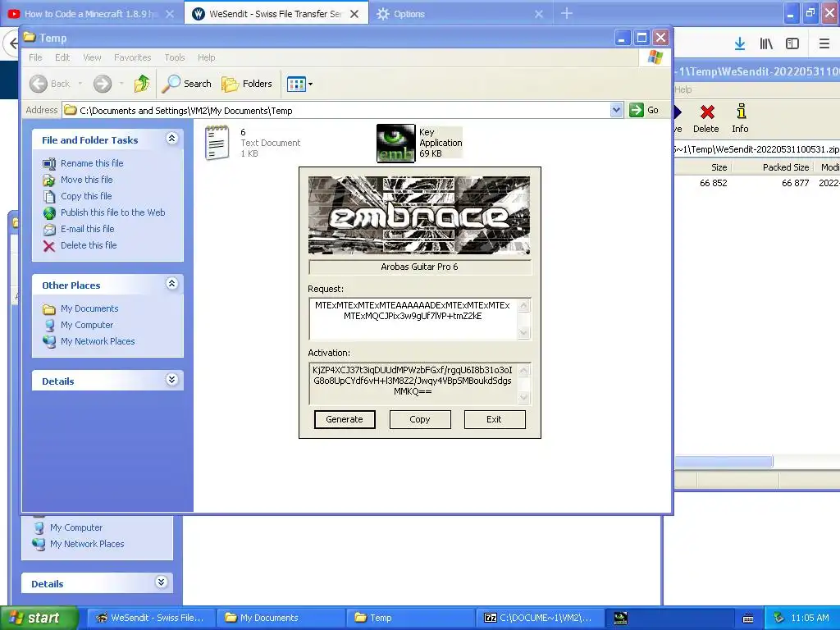Open the View menu in Temp window
Image resolution: width=840 pixels, height=630 pixels.
[92, 57]
